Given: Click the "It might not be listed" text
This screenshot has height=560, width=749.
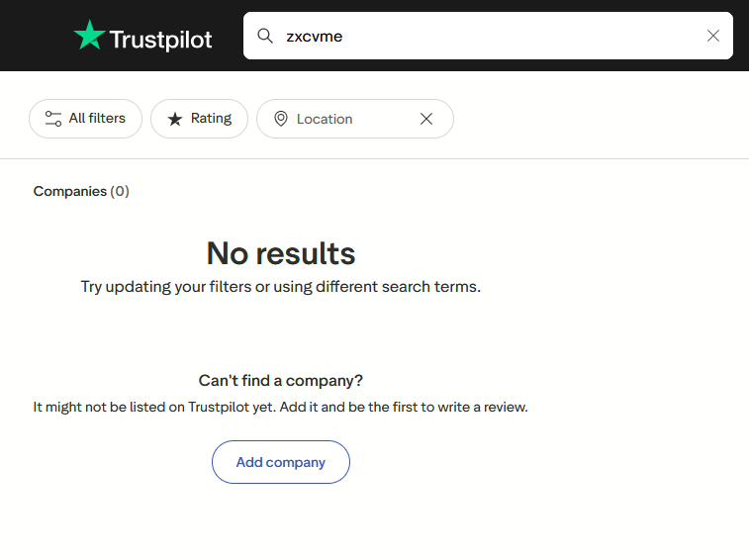Looking at the screenshot, I should click(x=281, y=407).
